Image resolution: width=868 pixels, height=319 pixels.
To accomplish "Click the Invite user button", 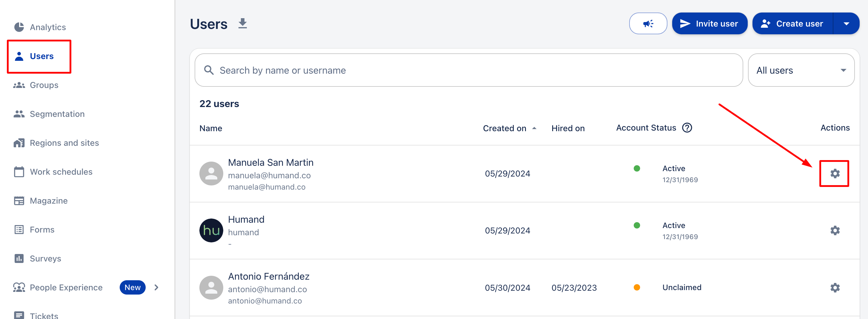I will [709, 24].
